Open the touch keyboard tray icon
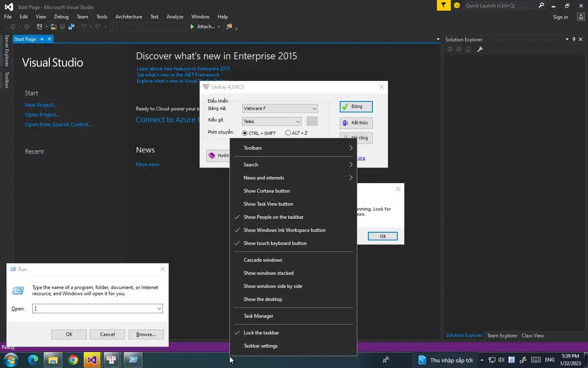The image size is (588, 368). [536, 360]
